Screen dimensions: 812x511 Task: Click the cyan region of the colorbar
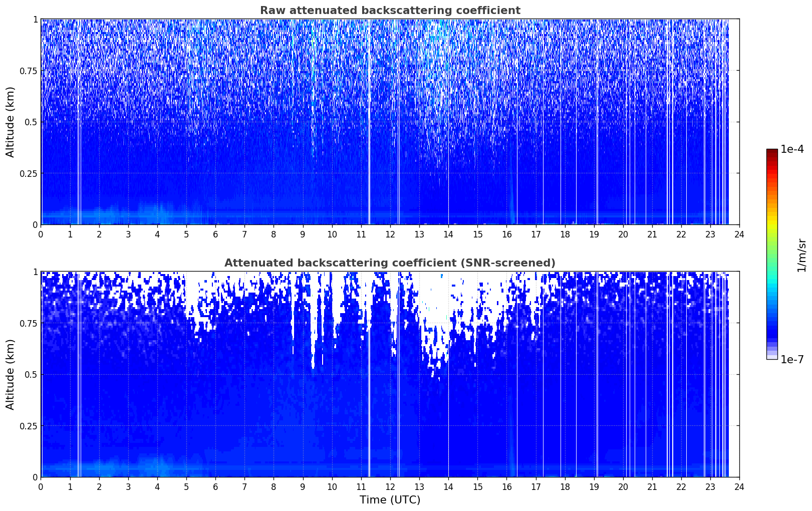(772, 285)
